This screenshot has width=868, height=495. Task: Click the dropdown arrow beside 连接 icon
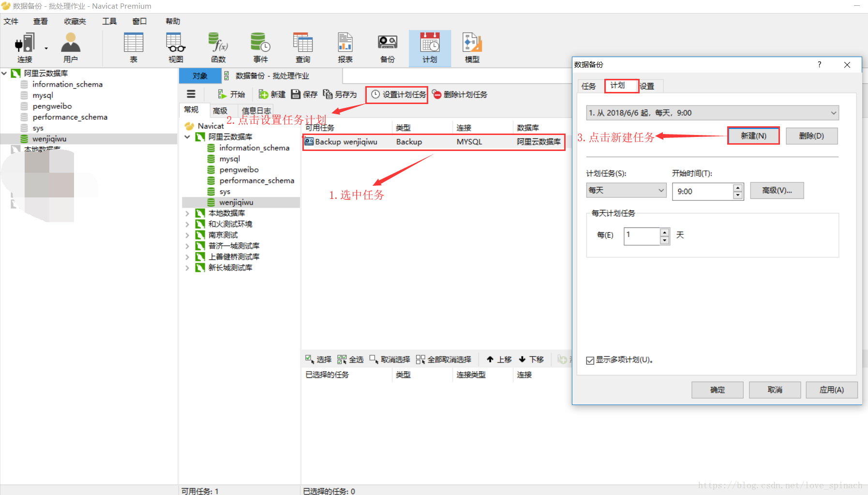click(x=46, y=48)
